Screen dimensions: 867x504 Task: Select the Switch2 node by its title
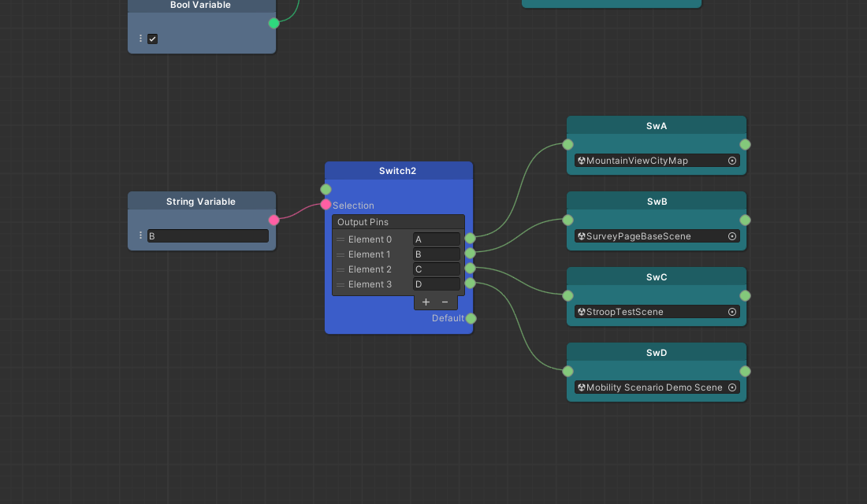point(397,172)
